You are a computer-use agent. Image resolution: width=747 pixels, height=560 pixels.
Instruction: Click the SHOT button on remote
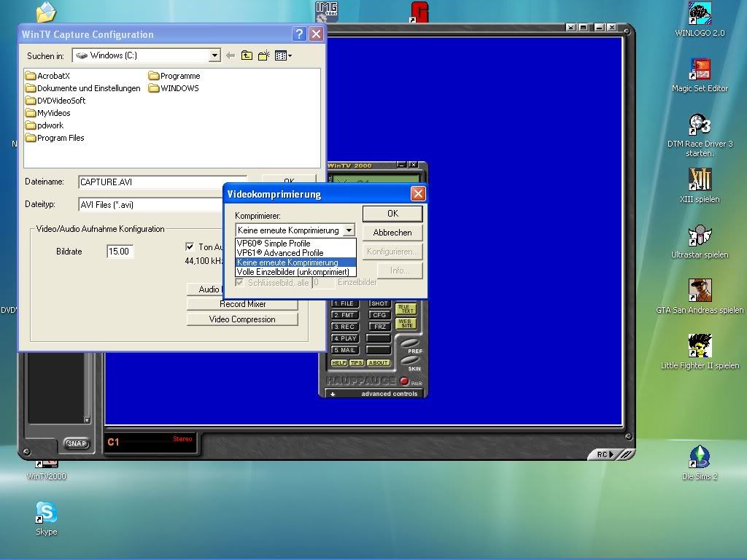coord(379,303)
